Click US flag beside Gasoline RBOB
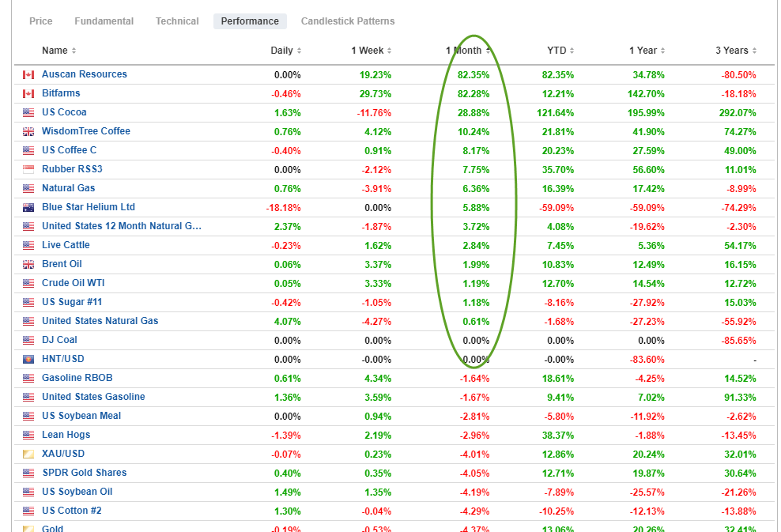Screen dimensions: 781x532 [x=28, y=378]
